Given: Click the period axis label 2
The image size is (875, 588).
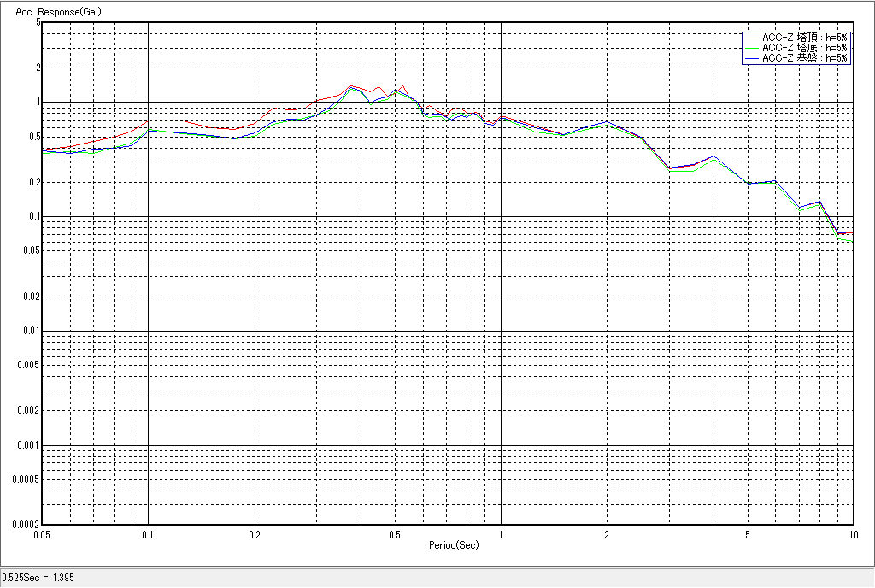Looking at the screenshot, I should [606, 535].
